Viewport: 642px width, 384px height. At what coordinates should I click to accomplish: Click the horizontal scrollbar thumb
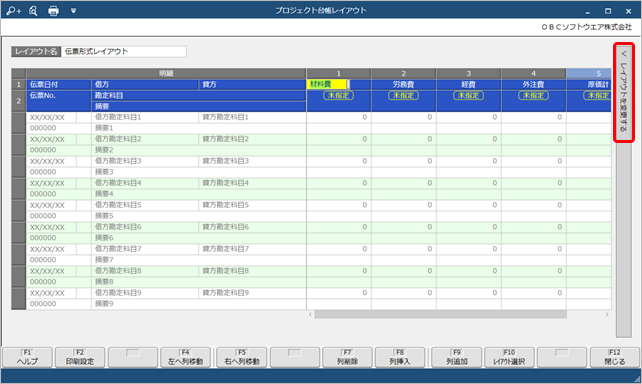[441, 314]
